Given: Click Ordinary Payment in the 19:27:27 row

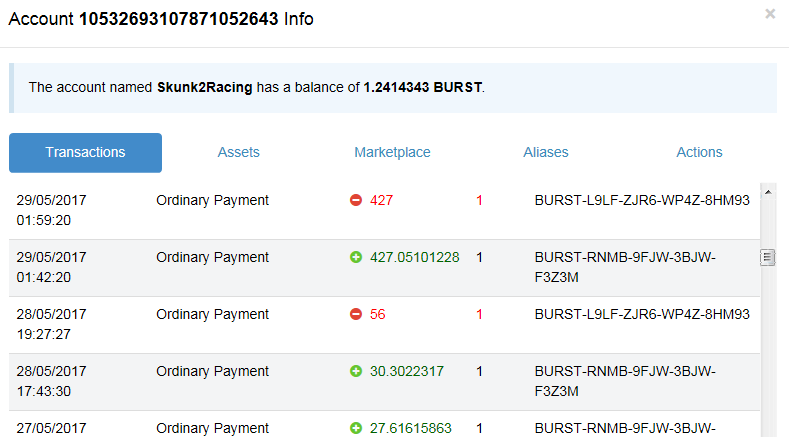Looking at the screenshot, I should click(212, 314).
